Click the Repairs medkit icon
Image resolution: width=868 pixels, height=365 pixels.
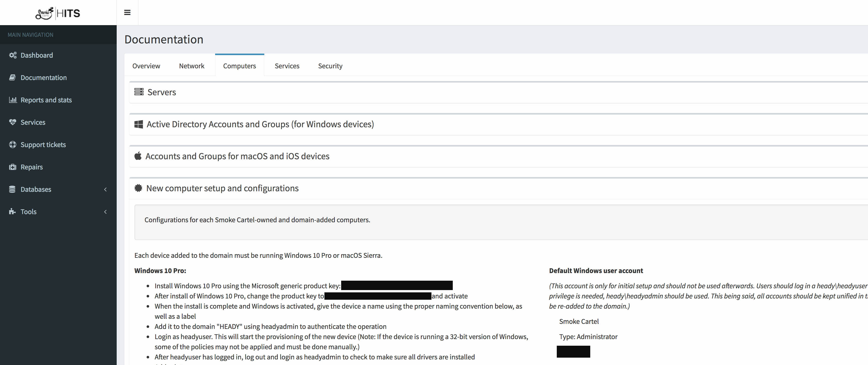click(13, 167)
